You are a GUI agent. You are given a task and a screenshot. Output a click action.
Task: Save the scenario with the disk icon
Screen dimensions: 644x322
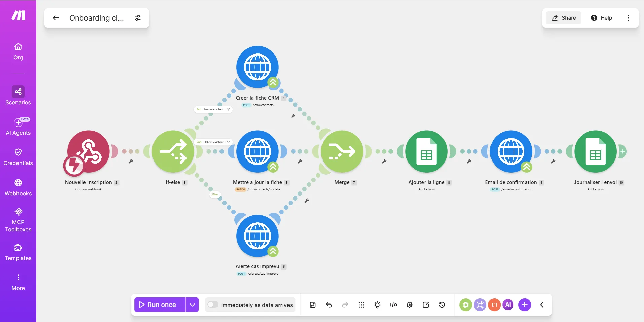click(313, 305)
